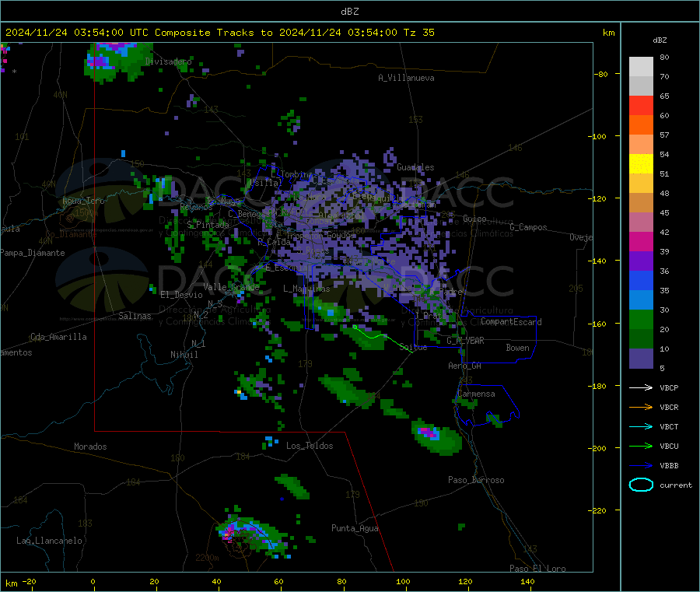Image resolution: width=700 pixels, height=592 pixels.
Task: Click the Los_Toldos map label
Action: click(310, 446)
